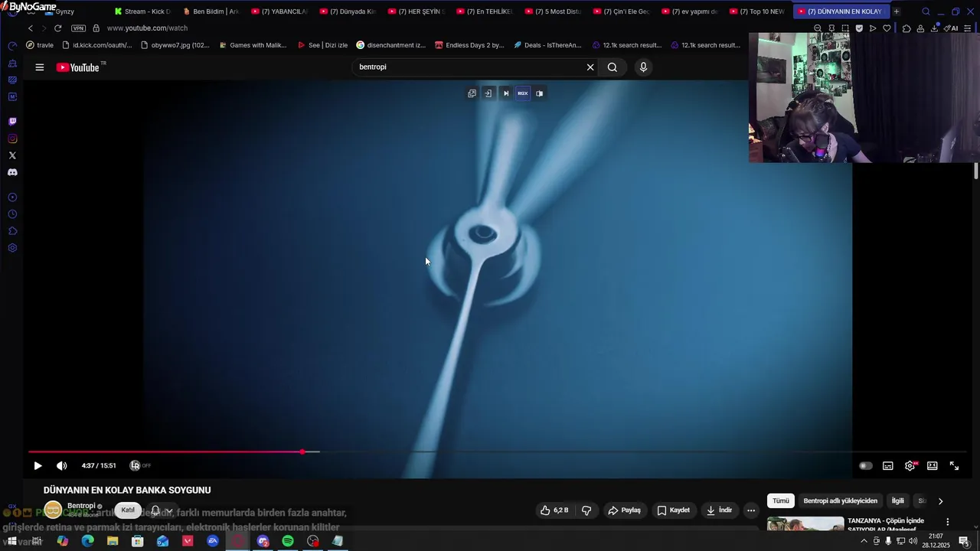Switch to '(7) Top 10 NEW' browser tab
980x551 pixels.
756,11
